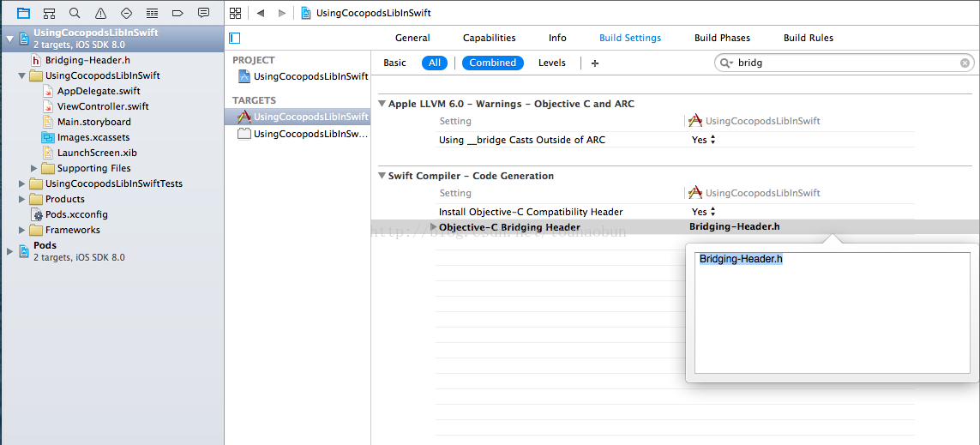Go forward with the right arrow
The image size is (980, 445).
(x=282, y=13)
